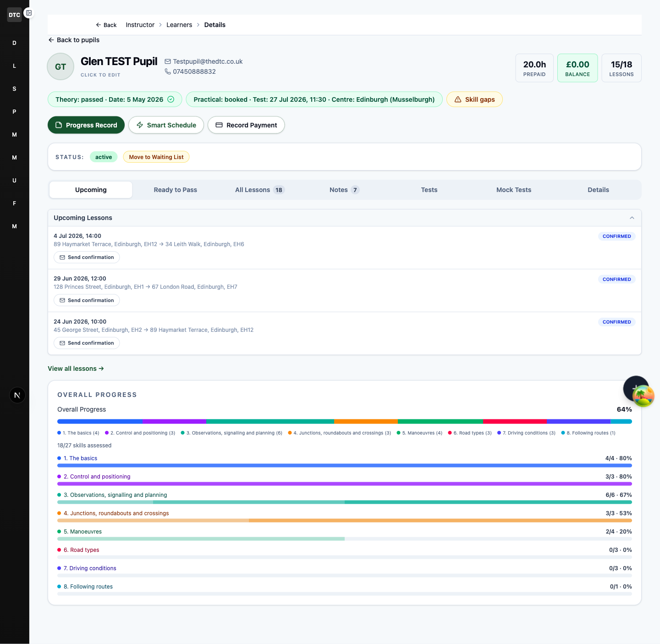
Task: Open the N avatar in sidebar
Action: [x=17, y=395]
